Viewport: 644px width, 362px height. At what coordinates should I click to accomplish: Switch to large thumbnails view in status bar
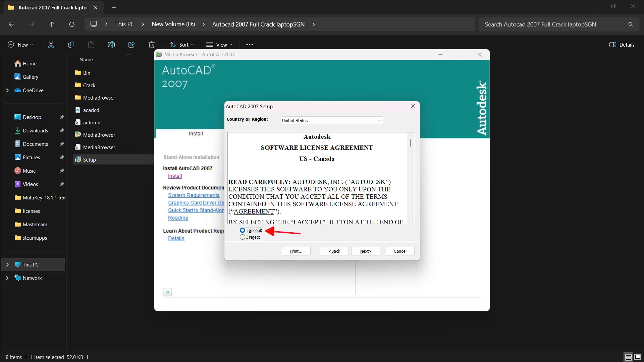[638, 357]
